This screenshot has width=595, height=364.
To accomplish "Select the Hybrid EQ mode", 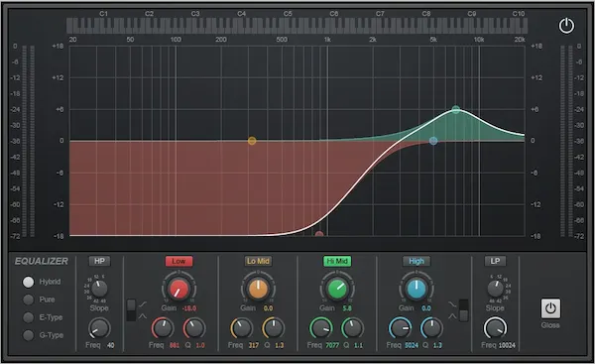I will (x=28, y=282).
